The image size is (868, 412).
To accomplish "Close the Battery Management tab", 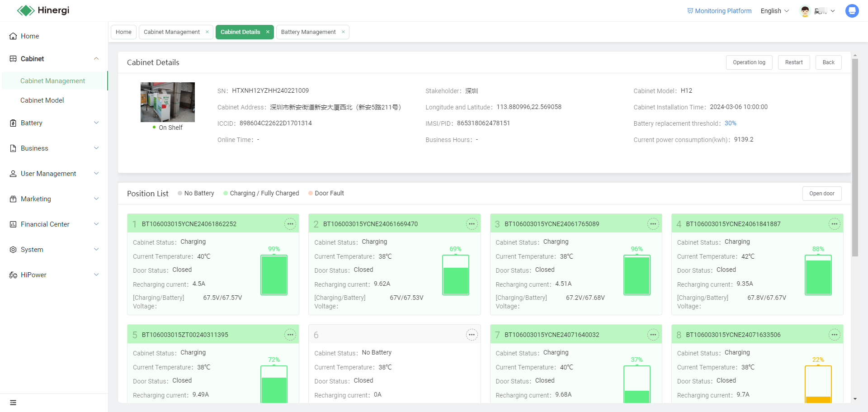I will pyautogui.click(x=343, y=32).
